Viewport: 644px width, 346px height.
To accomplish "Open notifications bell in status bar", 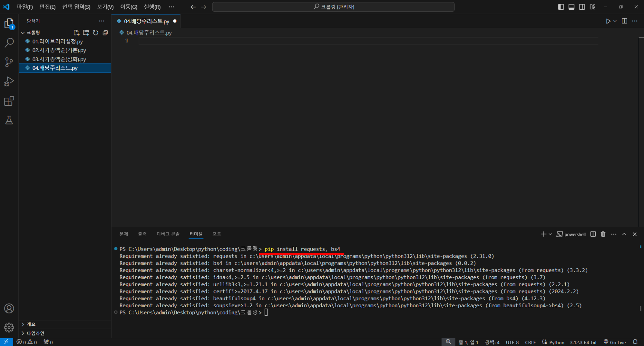I will [635, 342].
